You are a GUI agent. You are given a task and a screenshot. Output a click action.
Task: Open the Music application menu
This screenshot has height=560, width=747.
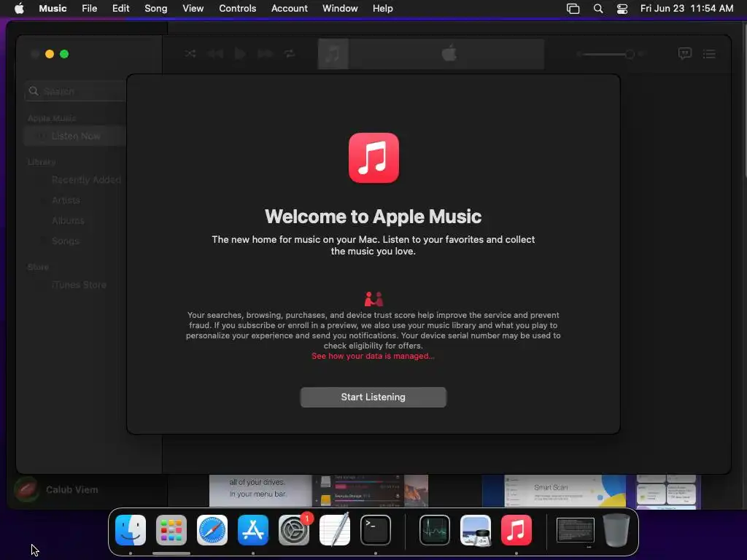pos(53,8)
